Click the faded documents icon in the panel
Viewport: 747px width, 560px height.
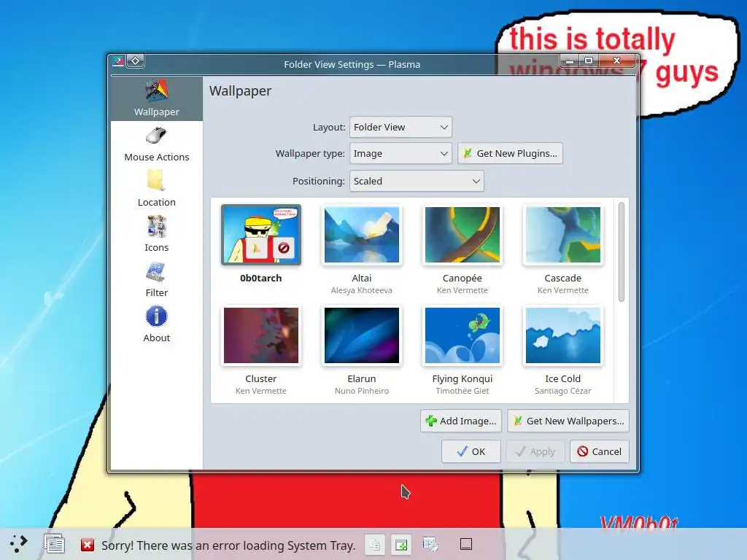coord(375,544)
